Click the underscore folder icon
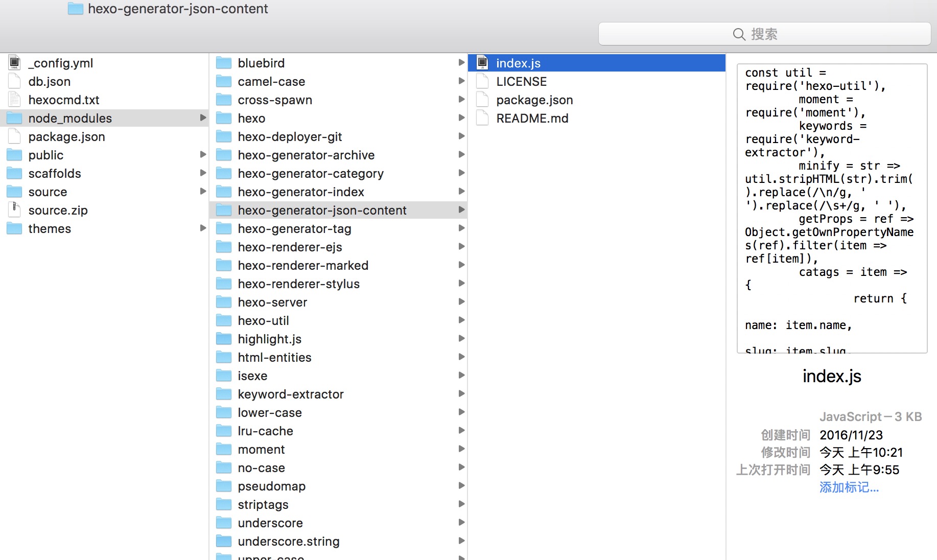This screenshot has width=937, height=560. [224, 523]
